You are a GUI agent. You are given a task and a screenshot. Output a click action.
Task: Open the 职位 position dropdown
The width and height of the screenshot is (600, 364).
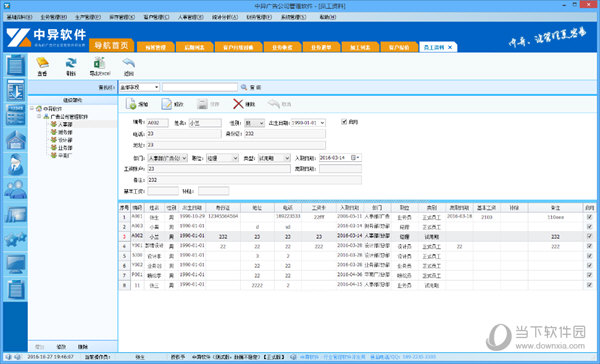(x=235, y=158)
